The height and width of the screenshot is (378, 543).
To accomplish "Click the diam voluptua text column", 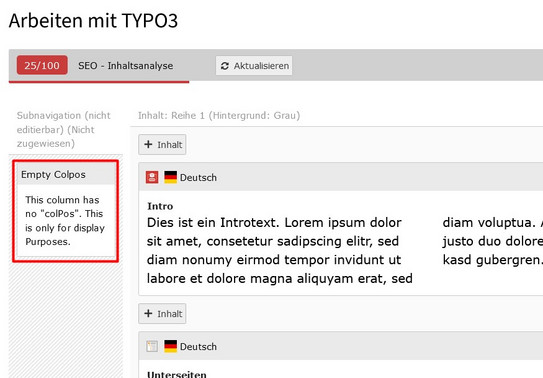I will (492, 241).
